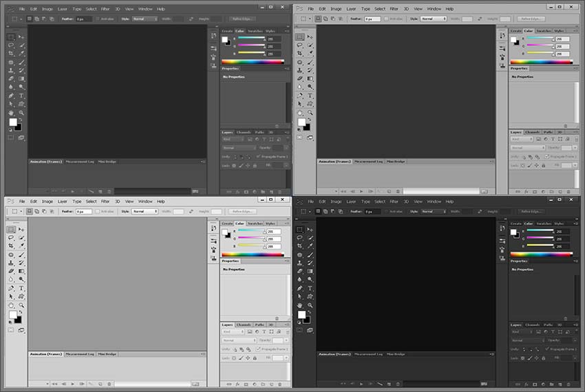Click foreground color swatch in light-gray toolbox
Screen dimensions: 585x392
coord(12,314)
